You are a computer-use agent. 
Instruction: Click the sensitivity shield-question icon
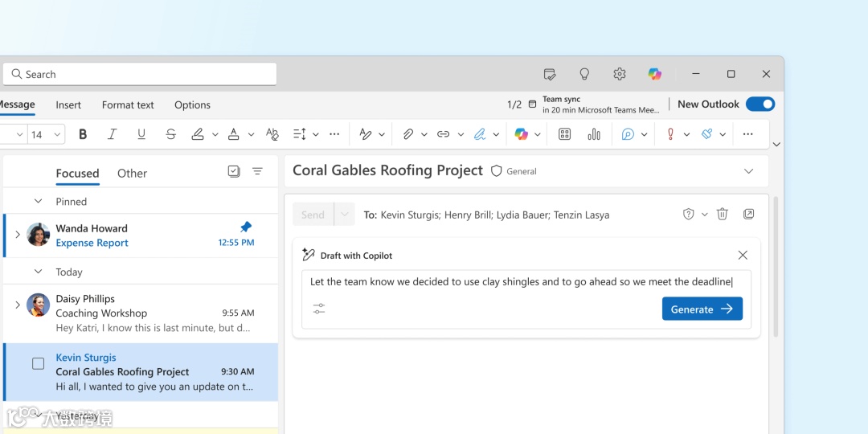click(688, 215)
